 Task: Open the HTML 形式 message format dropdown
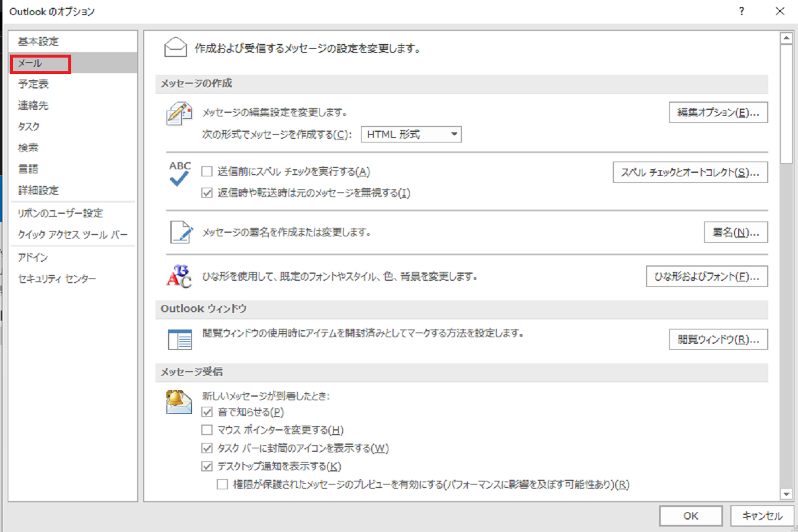pyautogui.click(x=411, y=135)
